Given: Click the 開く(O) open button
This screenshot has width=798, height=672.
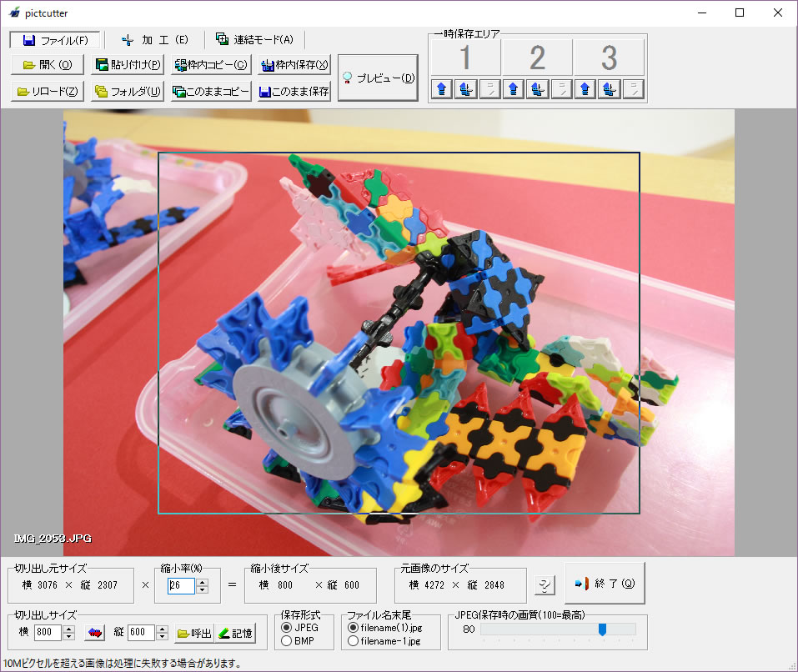Looking at the screenshot, I should pyautogui.click(x=48, y=65).
